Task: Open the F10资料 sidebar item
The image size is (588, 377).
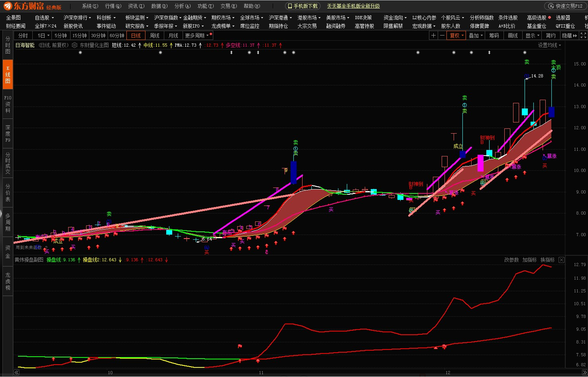Action: pos(8,104)
